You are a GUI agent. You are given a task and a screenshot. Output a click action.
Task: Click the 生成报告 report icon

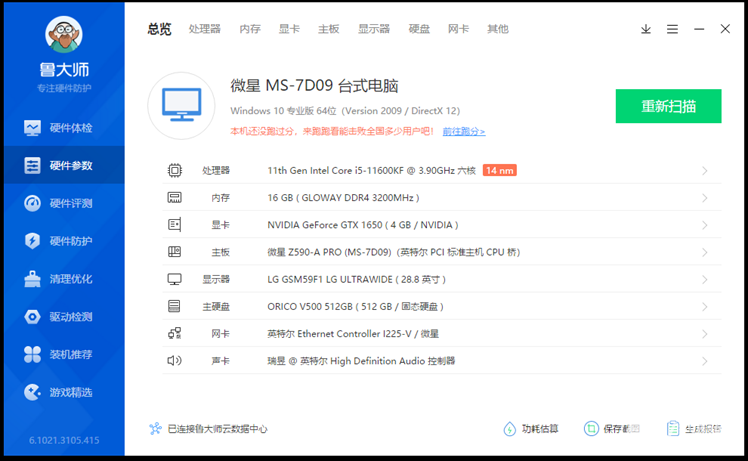(673, 429)
